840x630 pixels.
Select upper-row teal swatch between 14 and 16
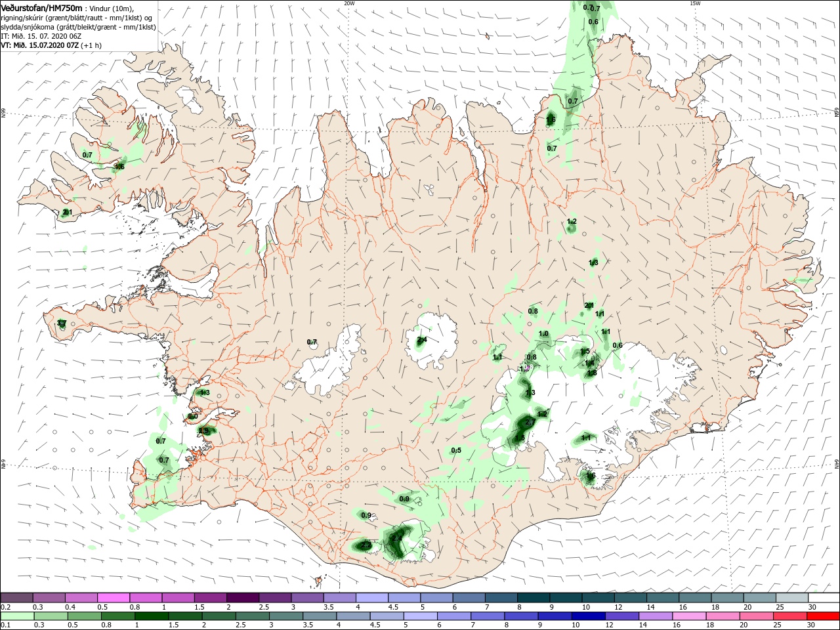(x=663, y=598)
